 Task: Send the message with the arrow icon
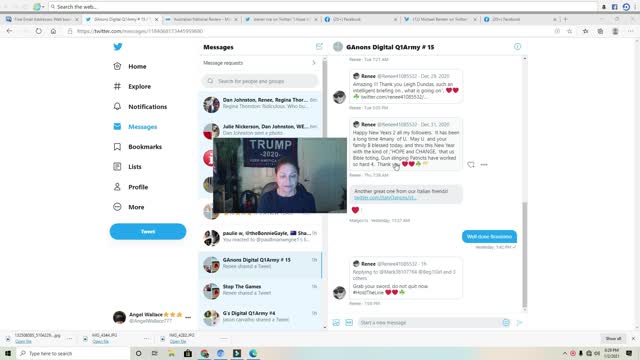(x=519, y=322)
